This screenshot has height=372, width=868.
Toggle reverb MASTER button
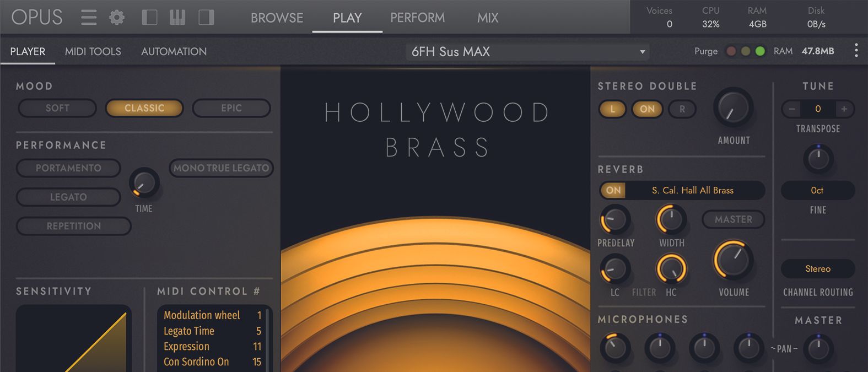coord(734,219)
